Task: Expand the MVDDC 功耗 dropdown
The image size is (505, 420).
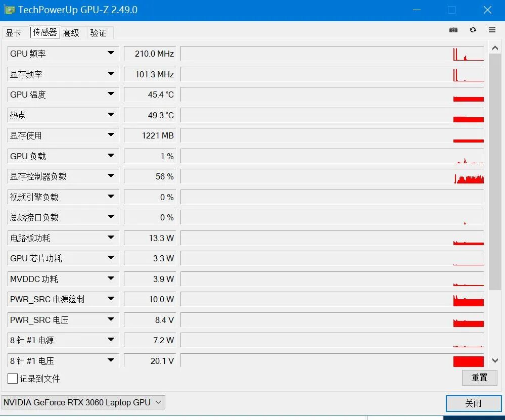Action: 111,278
